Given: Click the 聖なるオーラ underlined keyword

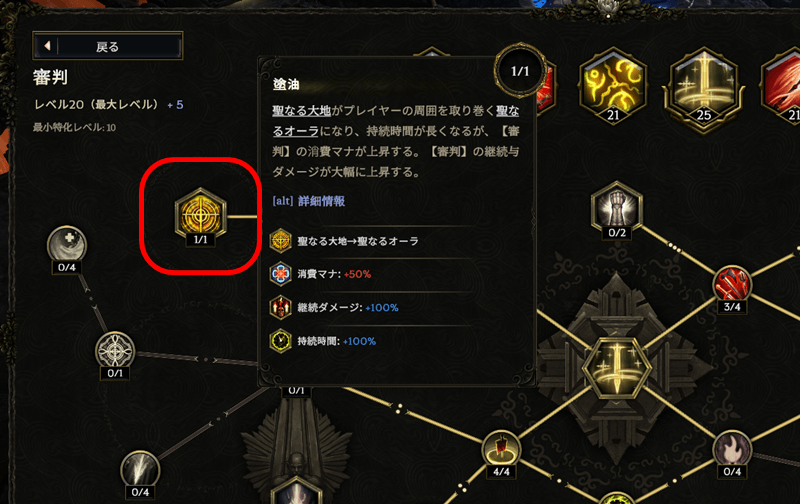Looking at the screenshot, I should 395,121.
